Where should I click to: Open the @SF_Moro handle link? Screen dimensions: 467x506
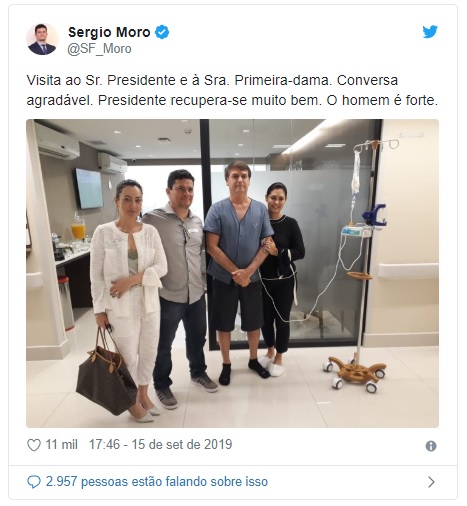99,49
